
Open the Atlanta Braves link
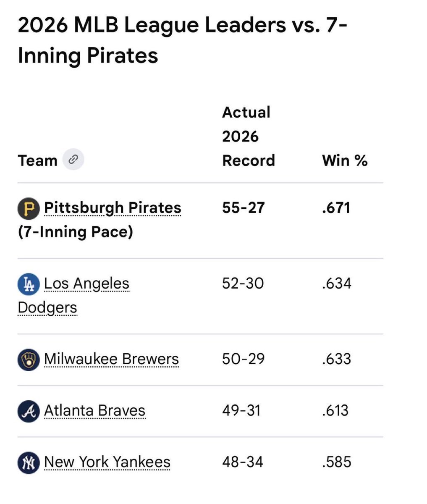[x=94, y=411]
